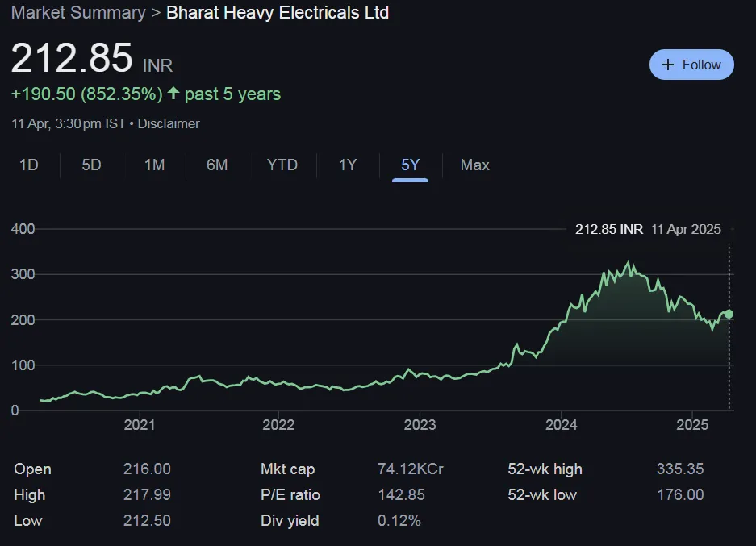
Task: Click the large 212.85 price heading
Action: click(x=71, y=58)
